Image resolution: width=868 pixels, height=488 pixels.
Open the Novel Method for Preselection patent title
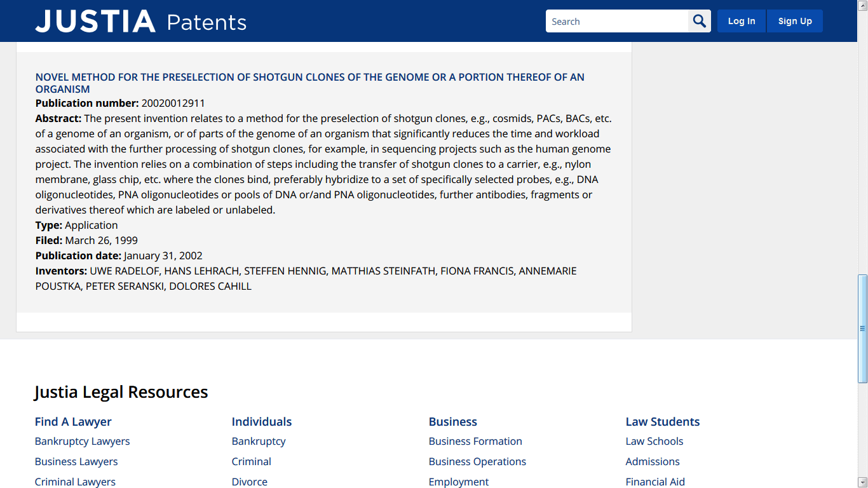[310, 83]
